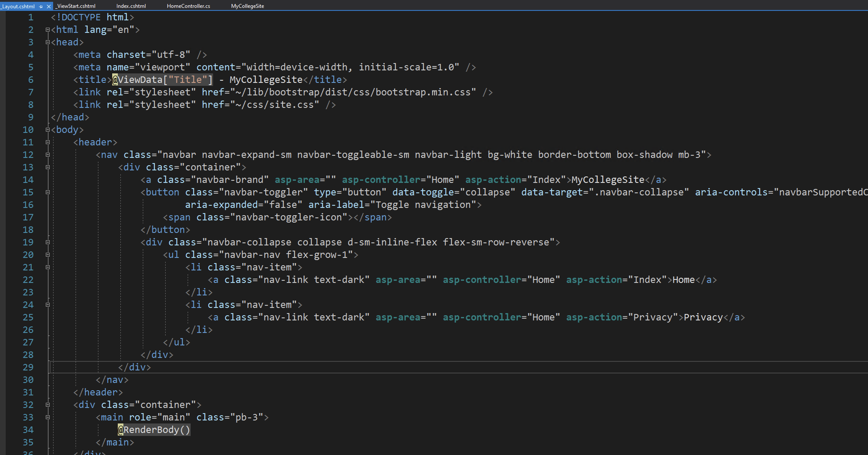The height and width of the screenshot is (455, 868).
Task: Place cursor on @RenderBody() call
Action: pos(154,430)
